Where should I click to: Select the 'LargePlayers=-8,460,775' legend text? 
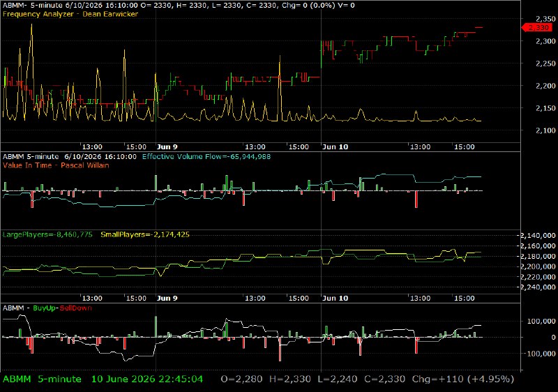pyautogui.click(x=47, y=234)
